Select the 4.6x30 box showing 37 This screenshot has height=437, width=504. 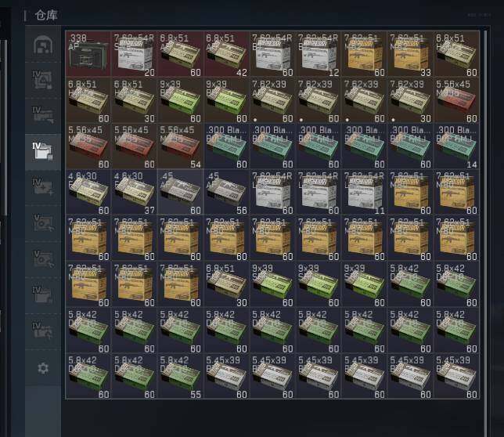point(135,193)
